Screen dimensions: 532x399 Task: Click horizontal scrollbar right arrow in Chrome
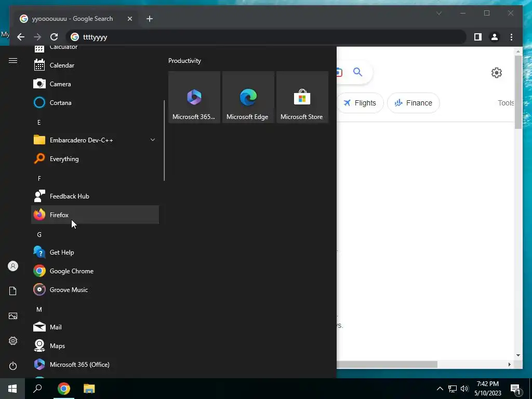509,364
